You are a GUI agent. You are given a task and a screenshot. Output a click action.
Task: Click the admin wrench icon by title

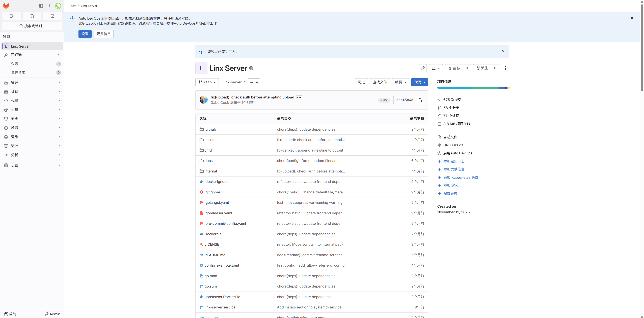(423, 68)
